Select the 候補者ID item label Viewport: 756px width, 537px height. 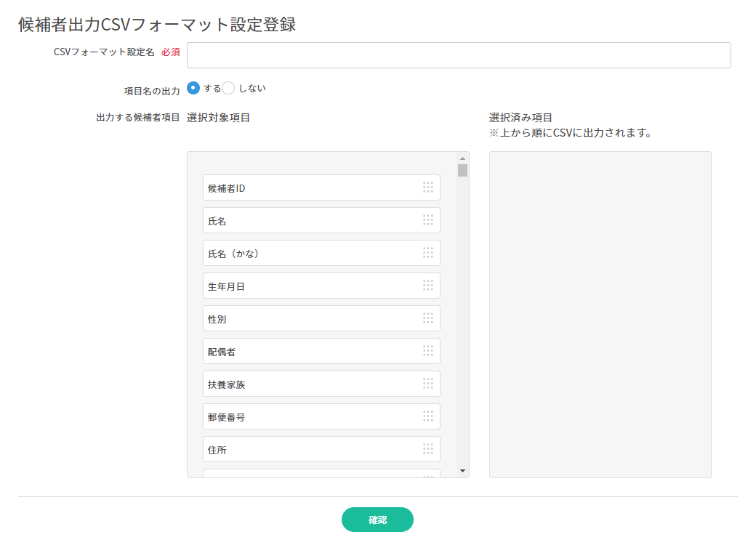[227, 188]
